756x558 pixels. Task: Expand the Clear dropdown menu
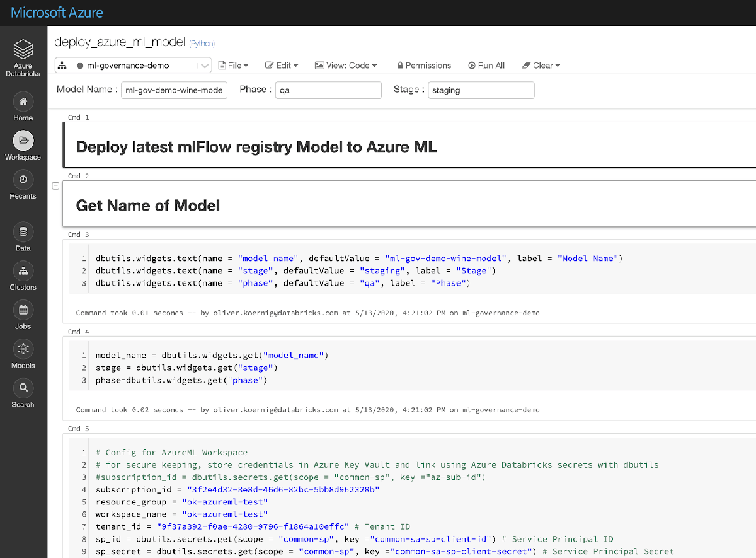click(541, 66)
